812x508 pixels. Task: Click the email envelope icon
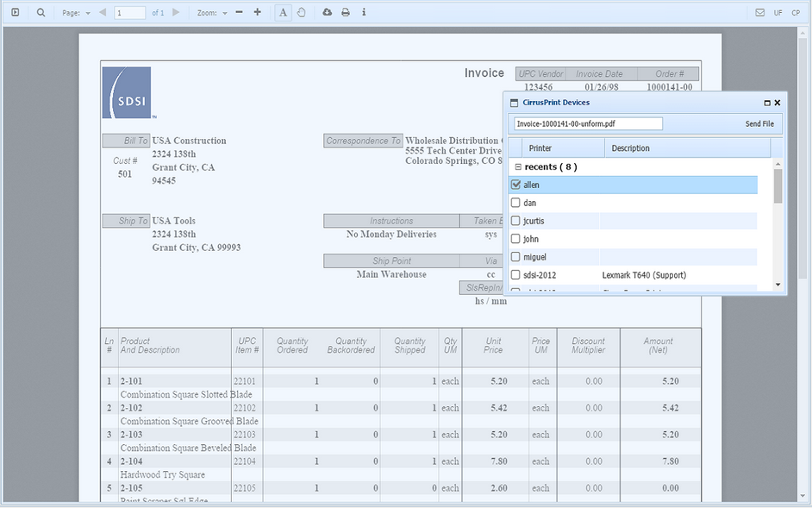(759, 13)
